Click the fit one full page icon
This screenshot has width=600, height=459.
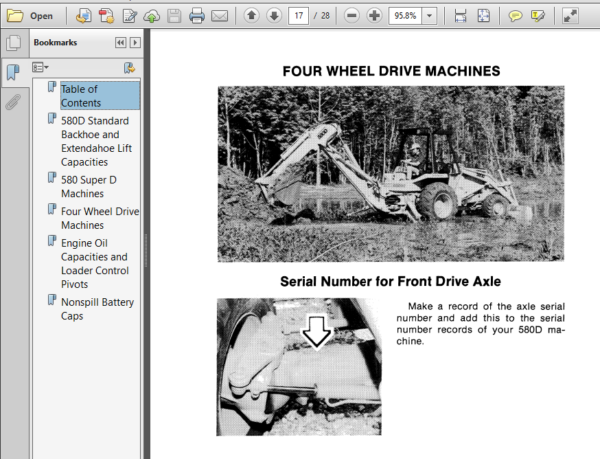tap(483, 16)
